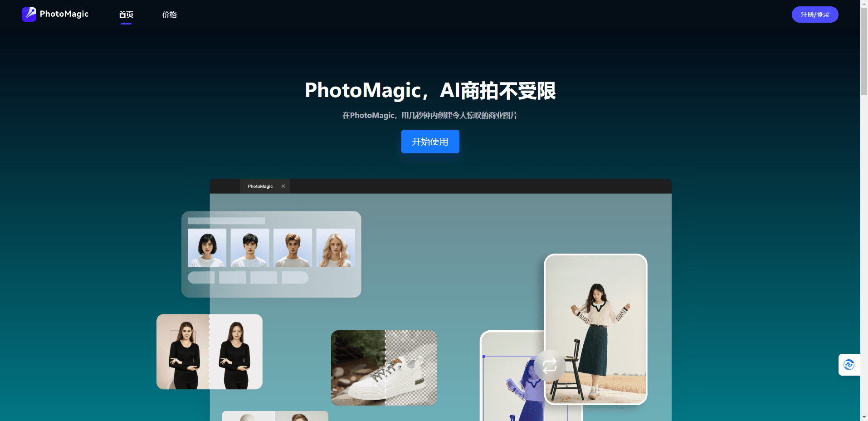Switch to the 价格 navigation tab

click(x=169, y=15)
